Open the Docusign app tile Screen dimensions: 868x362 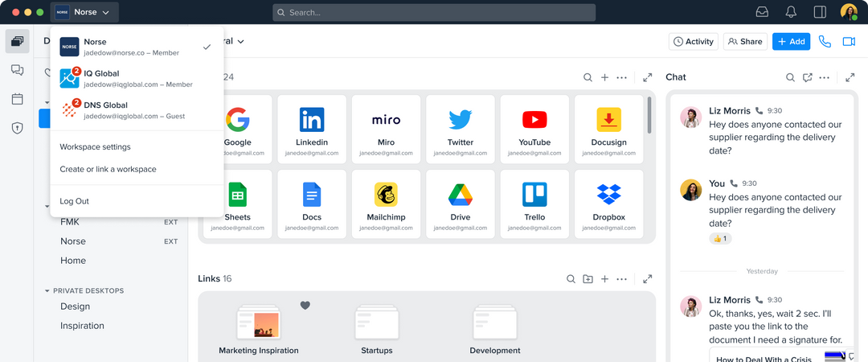click(609, 130)
